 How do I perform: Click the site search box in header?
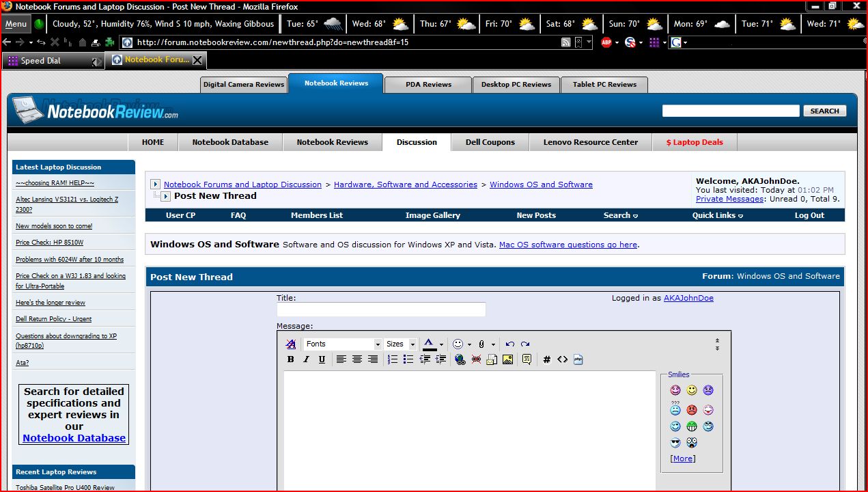point(731,111)
